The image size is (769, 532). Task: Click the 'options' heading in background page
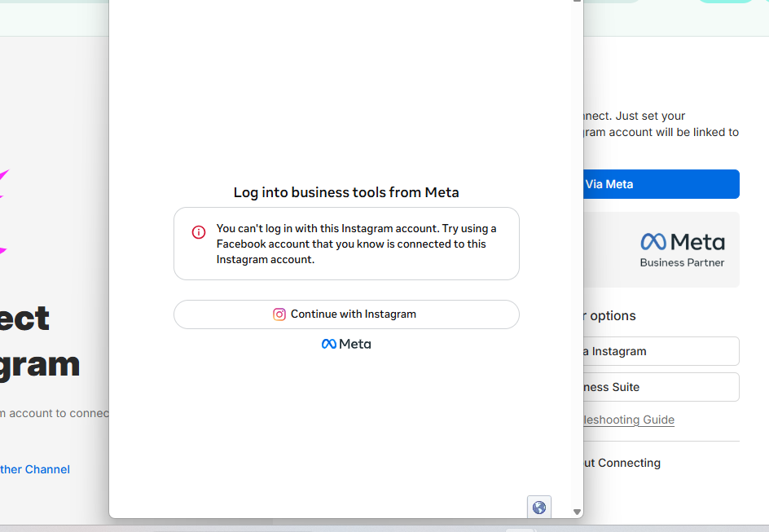click(x=609, y=316)
